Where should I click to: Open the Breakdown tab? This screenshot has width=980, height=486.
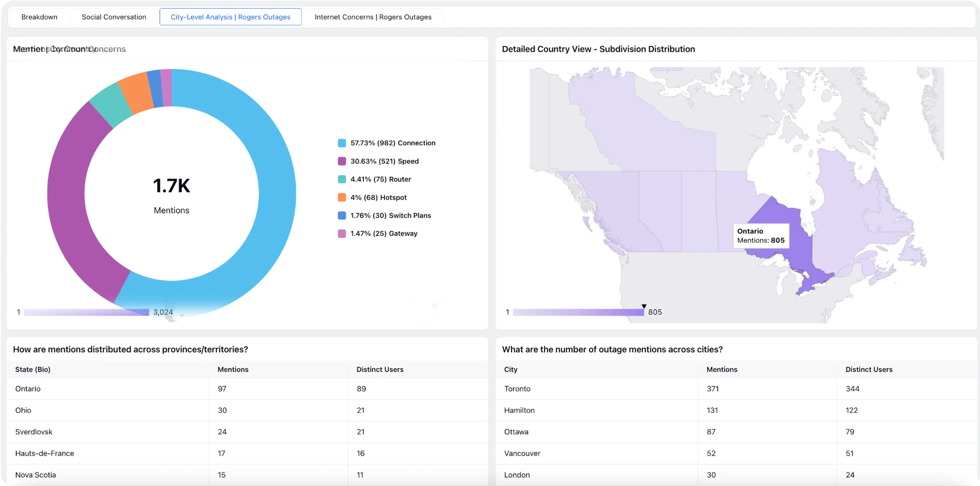[39, 17]
